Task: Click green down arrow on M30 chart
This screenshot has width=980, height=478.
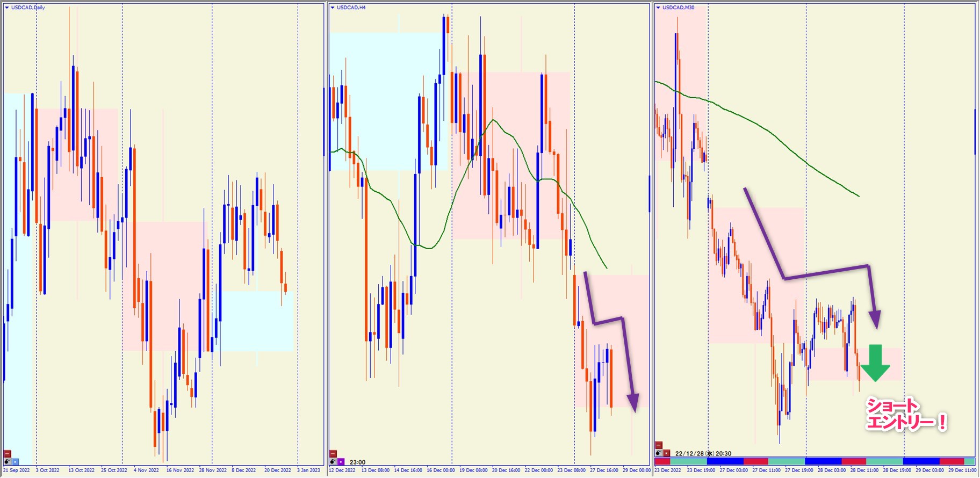Action: (x=875, y=364)
